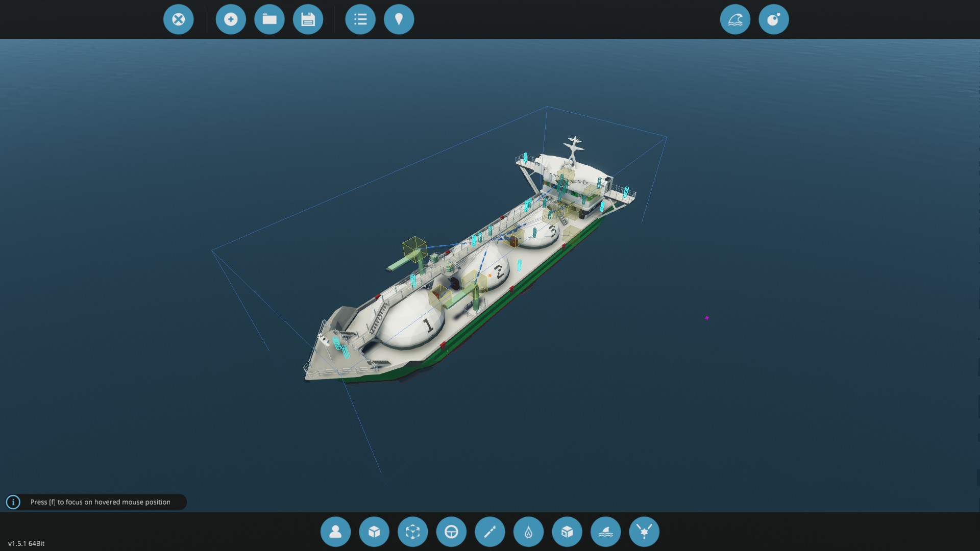Open the load folder icon
The image size is (980, 551).
point(269,19)
